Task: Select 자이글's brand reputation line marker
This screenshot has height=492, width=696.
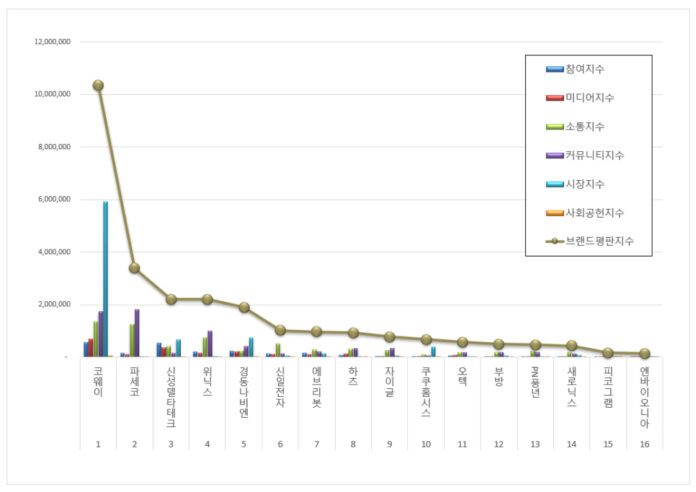Action: pos(389,337)
